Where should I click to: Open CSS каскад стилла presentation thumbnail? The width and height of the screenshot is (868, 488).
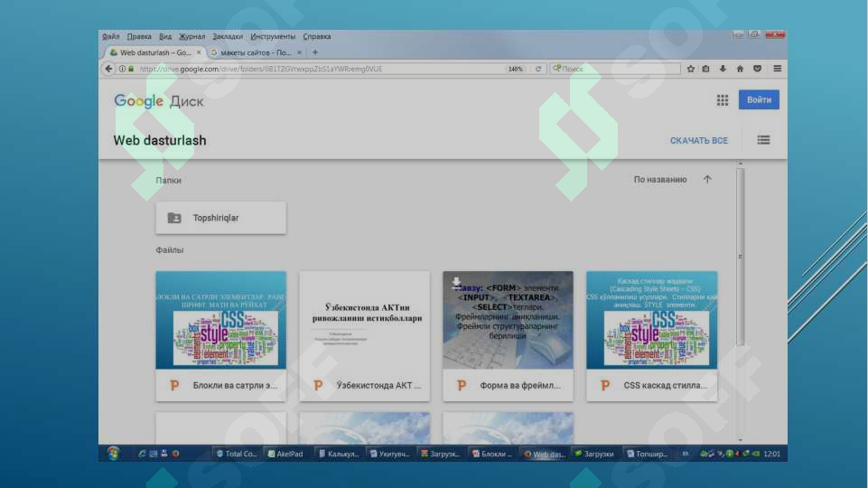click(652, 320)
